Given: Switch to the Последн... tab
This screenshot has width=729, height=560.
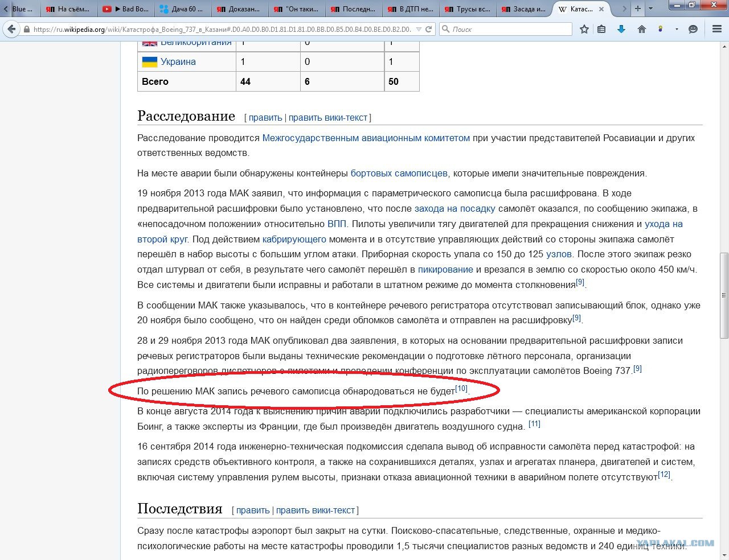Looking at the screenshot, I should pos(353,9).
